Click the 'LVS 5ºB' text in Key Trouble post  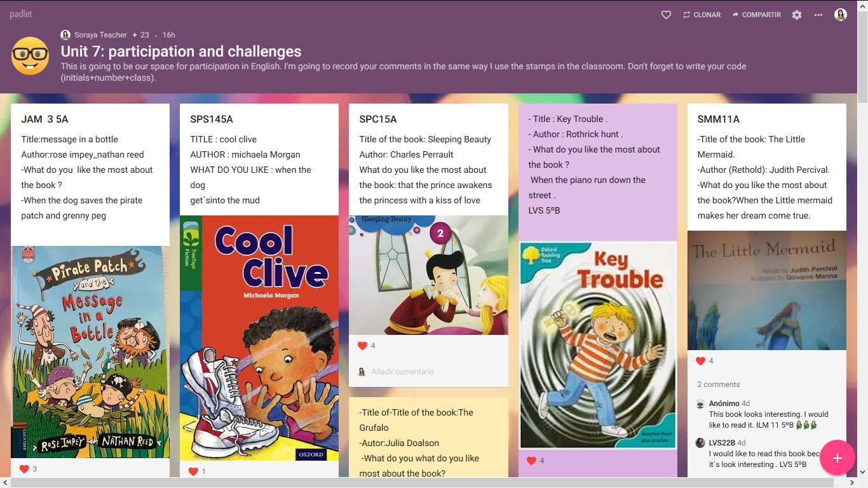pos(544,210)
